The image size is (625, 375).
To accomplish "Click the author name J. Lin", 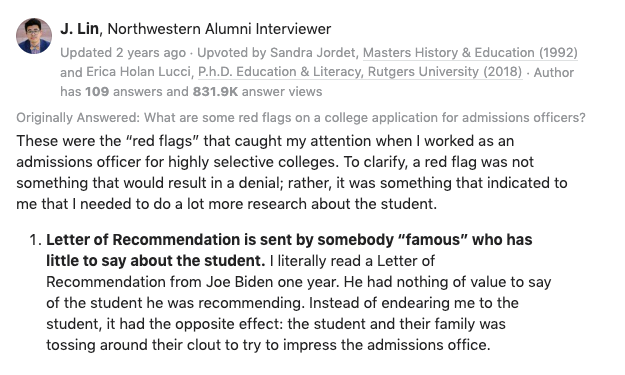I will pyautogui.click(x=79, y=29).
